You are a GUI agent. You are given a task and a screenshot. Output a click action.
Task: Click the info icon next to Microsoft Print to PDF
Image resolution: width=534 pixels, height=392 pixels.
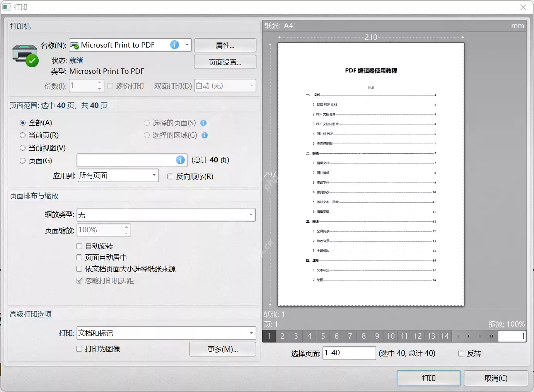click(175, 45)
